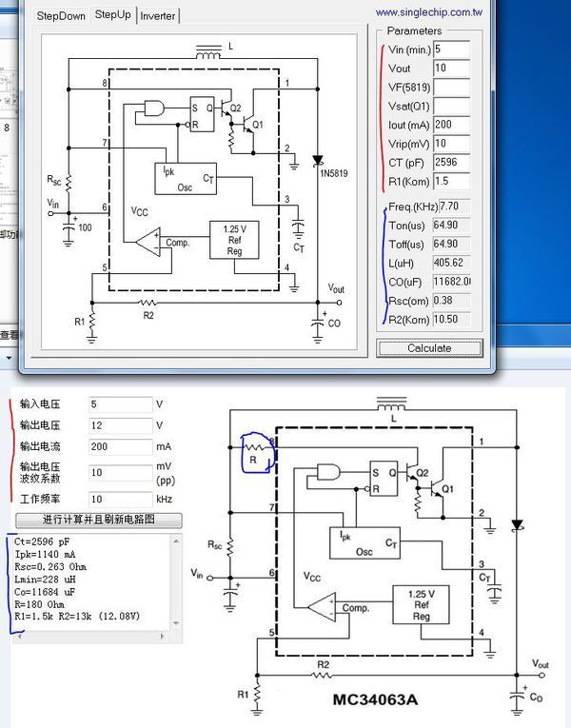Select the Ipk=1140 mA result line
571x728 pixels.
tap(45, 555)
